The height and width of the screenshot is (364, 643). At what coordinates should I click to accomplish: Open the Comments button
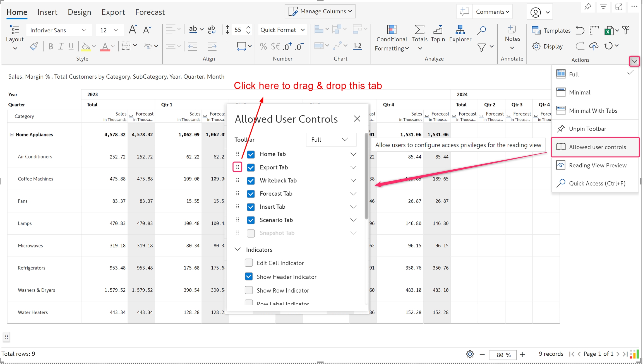[x=492, y=12]
